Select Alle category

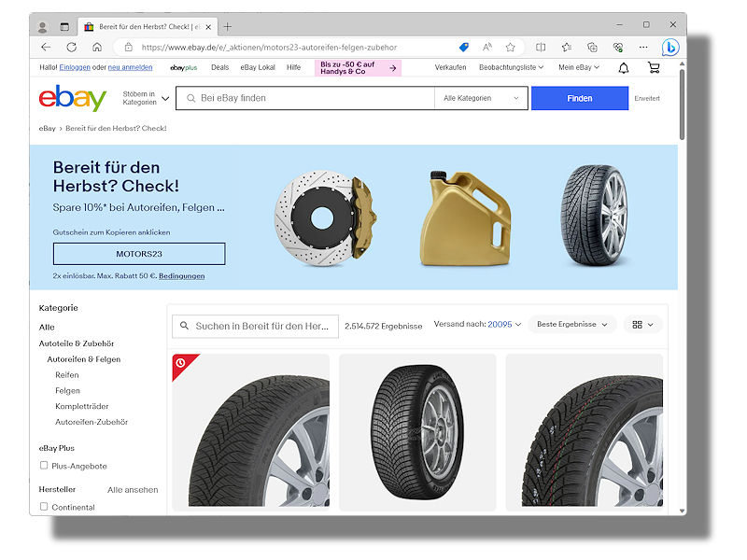(x=47, y=328)
